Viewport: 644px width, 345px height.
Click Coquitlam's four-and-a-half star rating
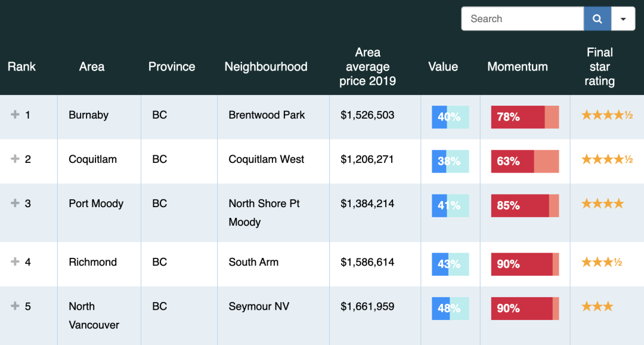coord(607,159)
